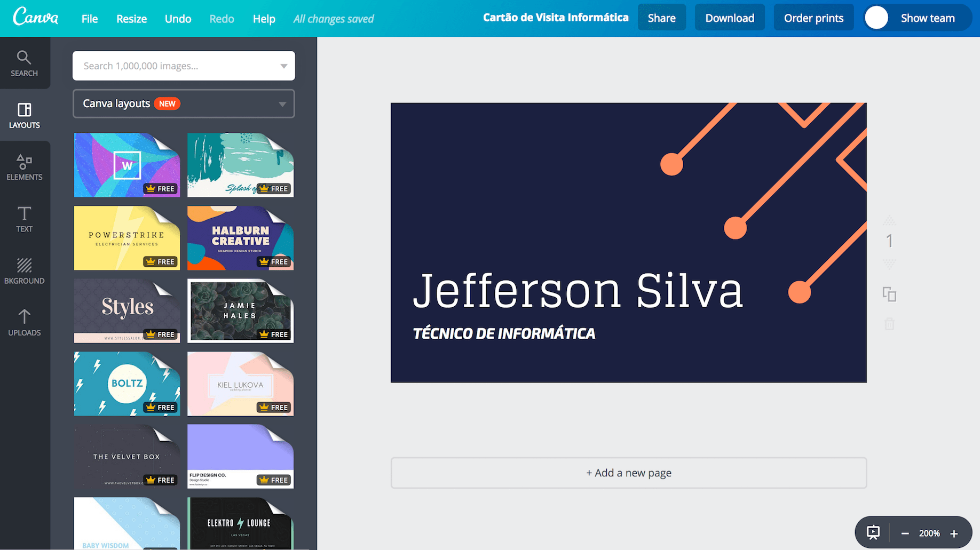This screenshot has width=980, height=550.
Task: Click Undo in the top bar
Action: pyautogui.click(x=178, y=19)
